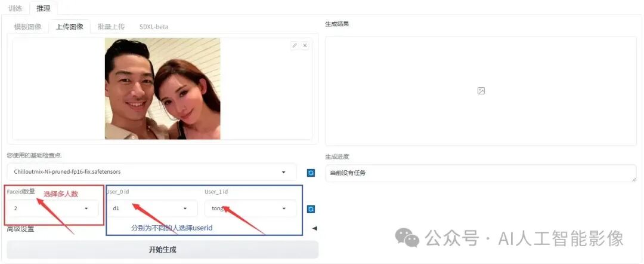
Task: Select the 推理 tab
Action: coord(43,8)
